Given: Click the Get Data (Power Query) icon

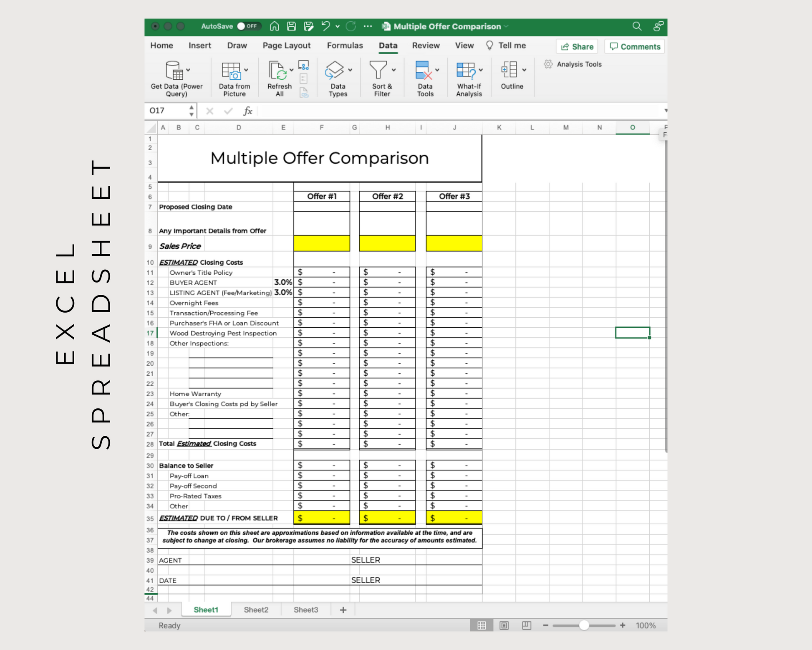Looking at the screenshot, I should (x=174, y=70).
